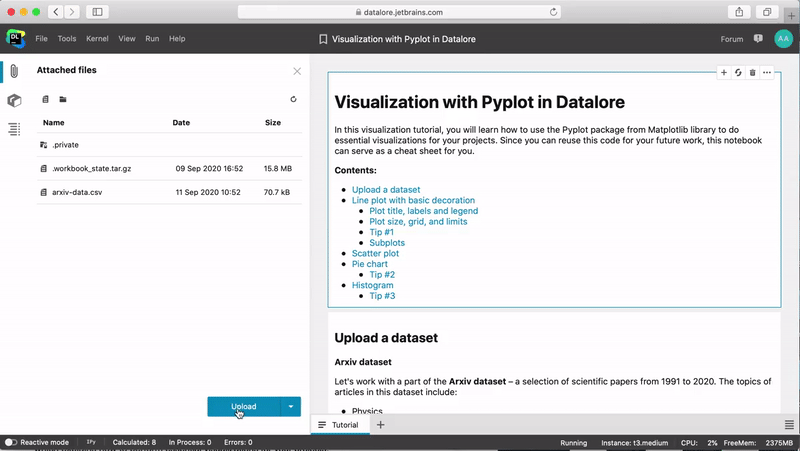Click the cell convert/refresh arrows icon
Screen dimensions: 800x451
pos(738,72)
